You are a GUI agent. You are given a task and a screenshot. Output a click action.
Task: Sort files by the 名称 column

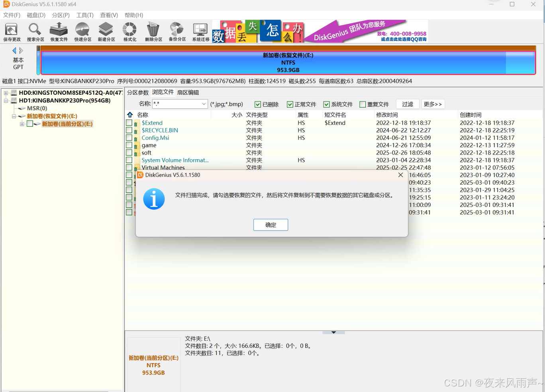(x=143, y=115)
